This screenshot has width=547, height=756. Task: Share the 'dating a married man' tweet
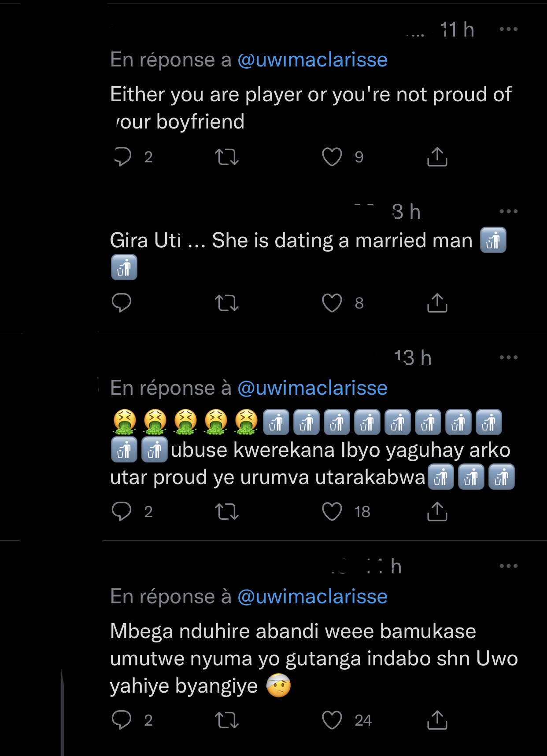pos(437,303)
